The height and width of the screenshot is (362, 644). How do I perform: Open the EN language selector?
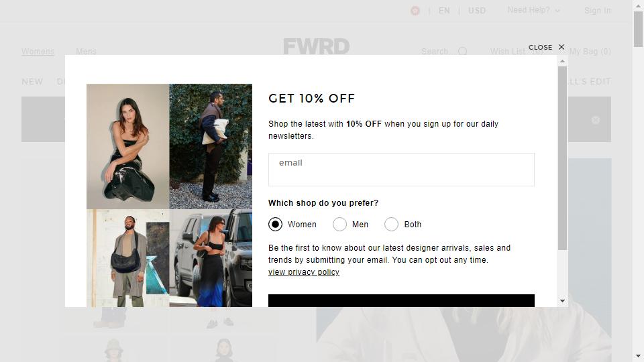pyautogui.click(x=444, y=11)
